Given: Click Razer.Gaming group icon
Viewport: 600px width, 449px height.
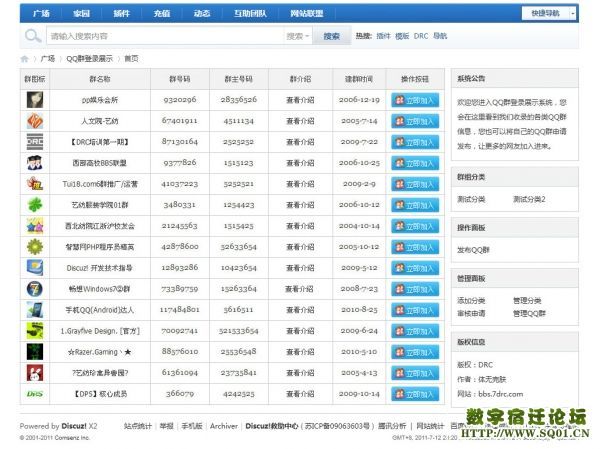Looking at the screenshot, I should pyautogui.click(x=35, y=352).
